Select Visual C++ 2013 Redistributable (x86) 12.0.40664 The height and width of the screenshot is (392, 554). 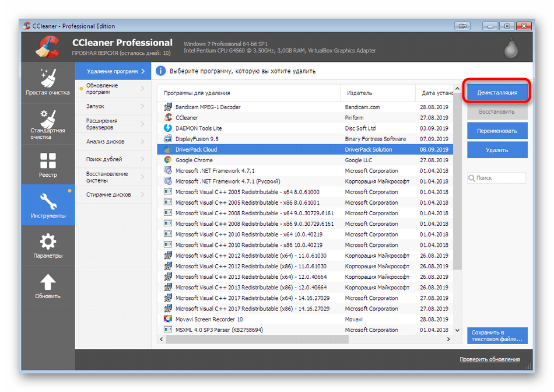tap(305, 287)
